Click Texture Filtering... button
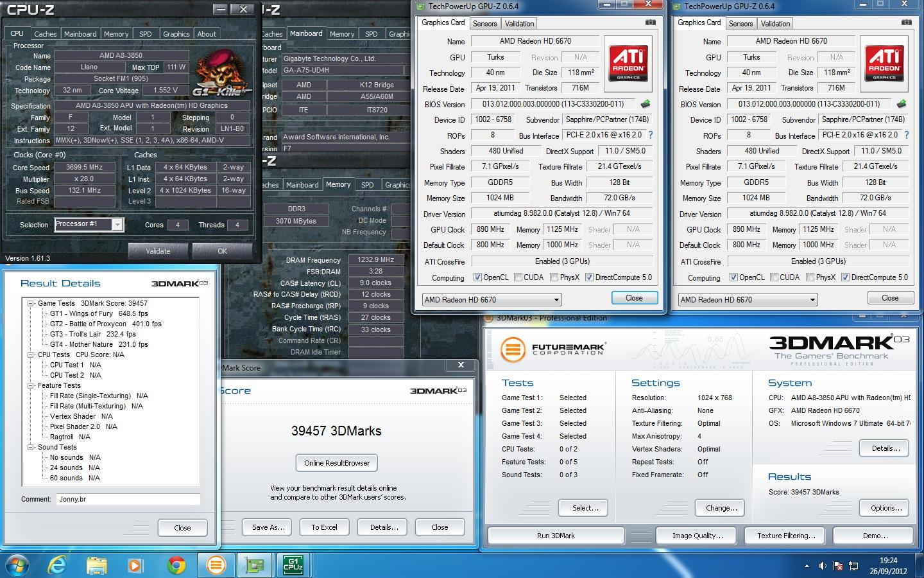 click(x=786, y=536)
